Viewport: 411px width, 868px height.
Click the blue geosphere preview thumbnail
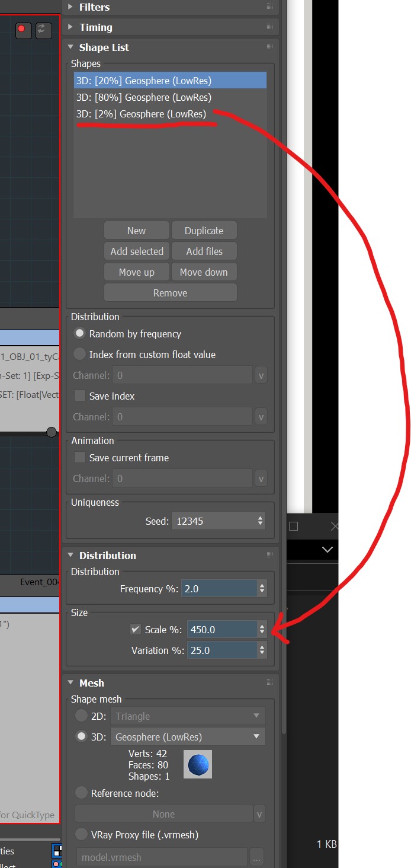pos(198,765)
